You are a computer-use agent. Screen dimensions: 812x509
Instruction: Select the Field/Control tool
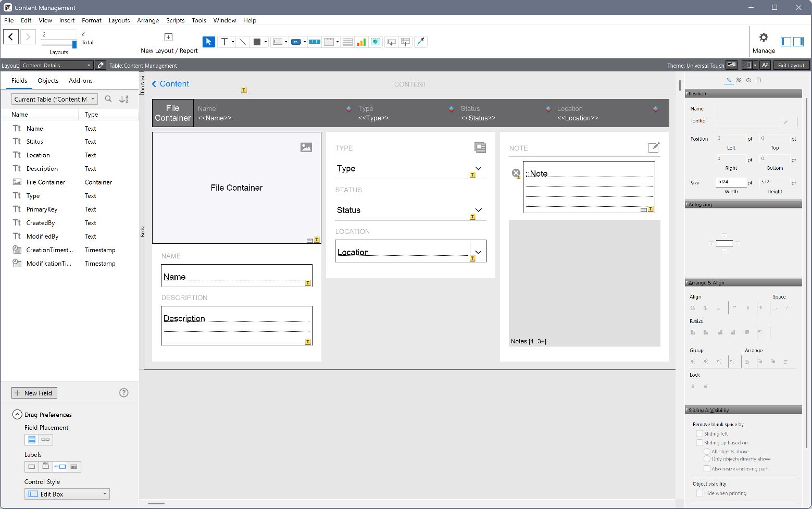pos(278,42)
